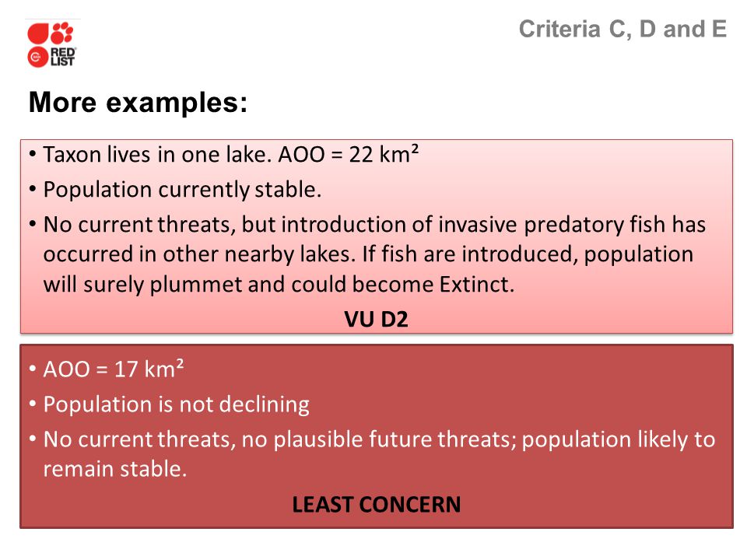The image size is (747, 560).
Task: Click the line 'occurred in other nearby lakes'
Action: click(368, 254)
